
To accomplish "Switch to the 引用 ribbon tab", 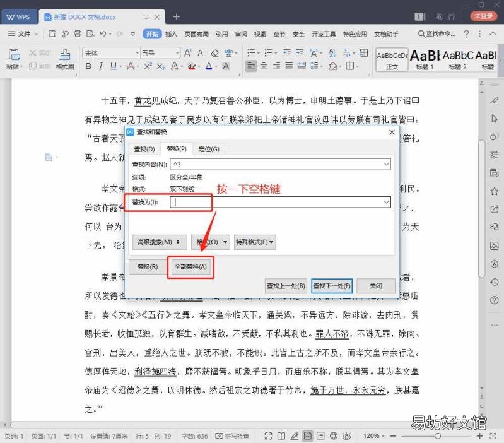I will [222, 33].
